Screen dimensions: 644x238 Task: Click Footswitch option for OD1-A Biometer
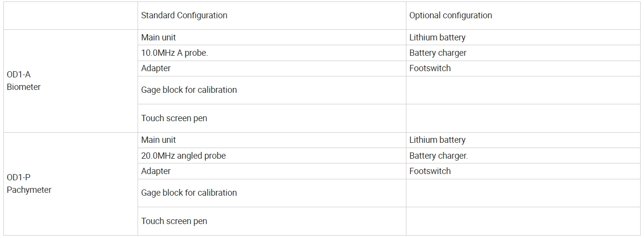coord(430,68)
